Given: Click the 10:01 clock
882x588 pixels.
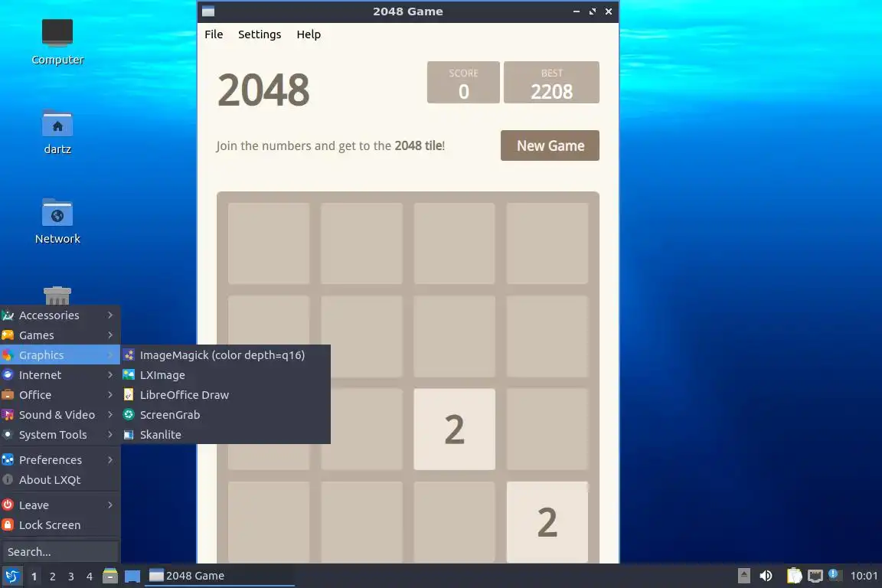Looking at the screenshot, I should click(864, 576).
